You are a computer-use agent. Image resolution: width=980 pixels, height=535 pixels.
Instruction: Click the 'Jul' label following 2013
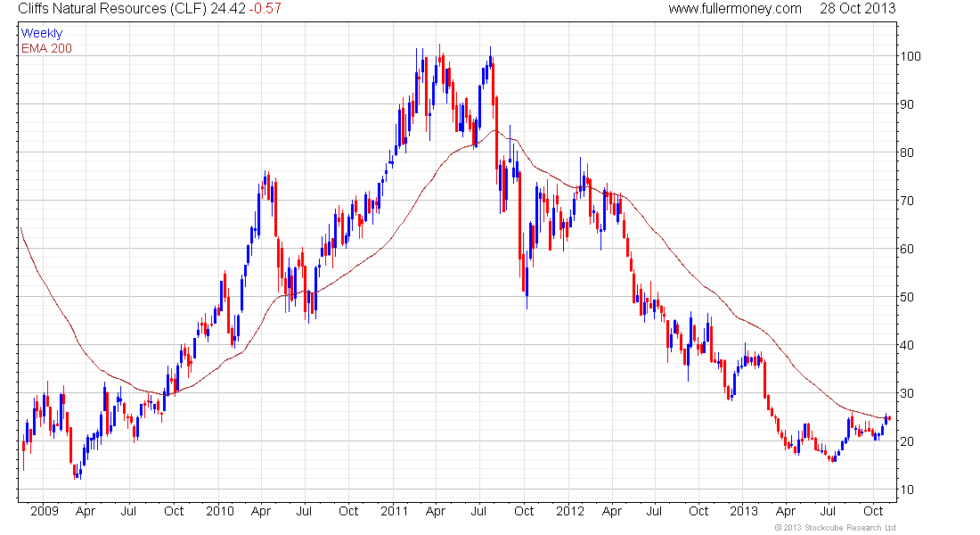[x=829, y=511]
